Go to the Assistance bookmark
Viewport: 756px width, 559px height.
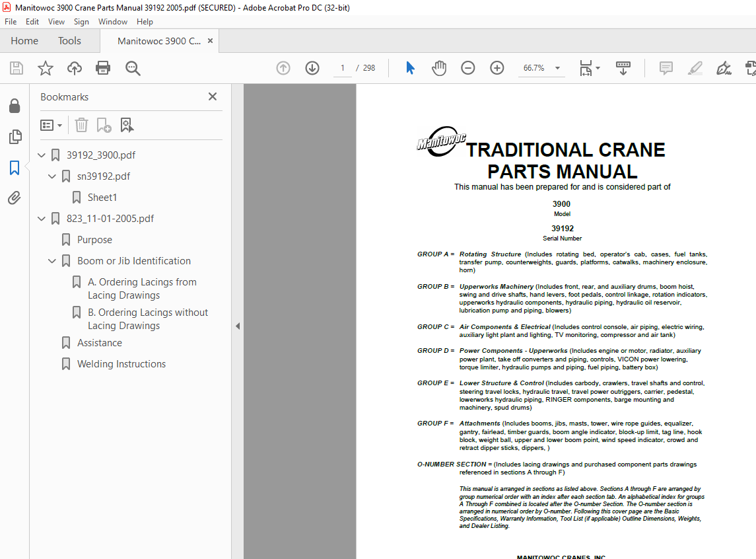coord(99,343)
